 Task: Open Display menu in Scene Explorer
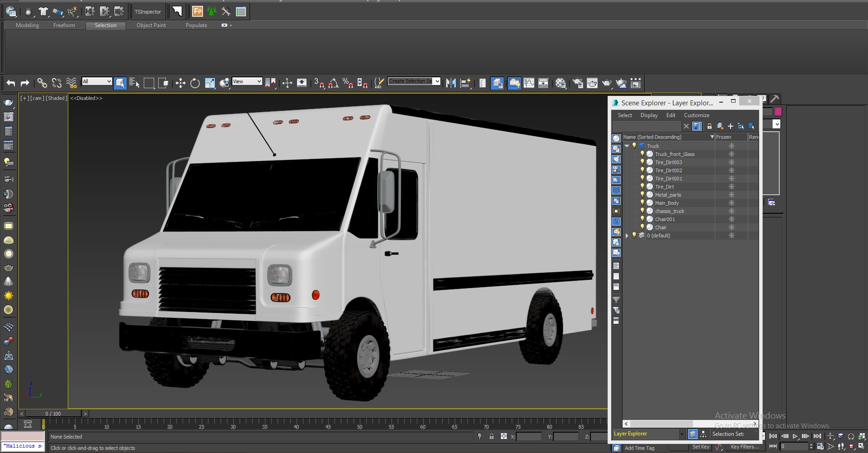(649, 115)
